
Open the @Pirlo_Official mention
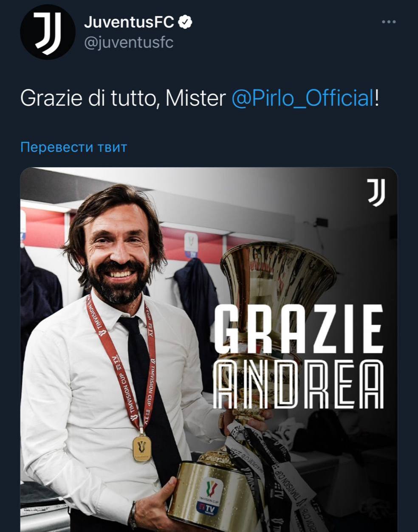pos(303,98)
